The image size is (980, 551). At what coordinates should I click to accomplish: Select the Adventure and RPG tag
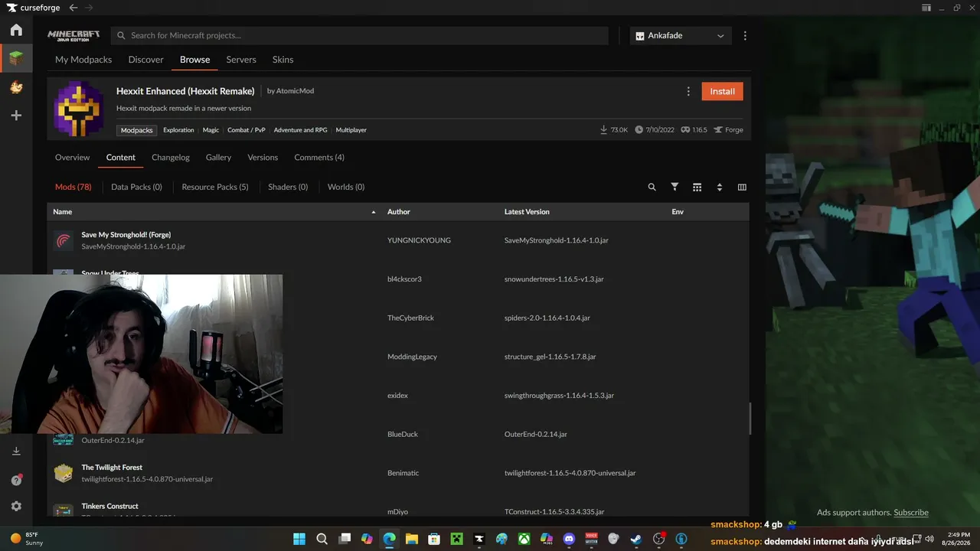tap(300, 130)
